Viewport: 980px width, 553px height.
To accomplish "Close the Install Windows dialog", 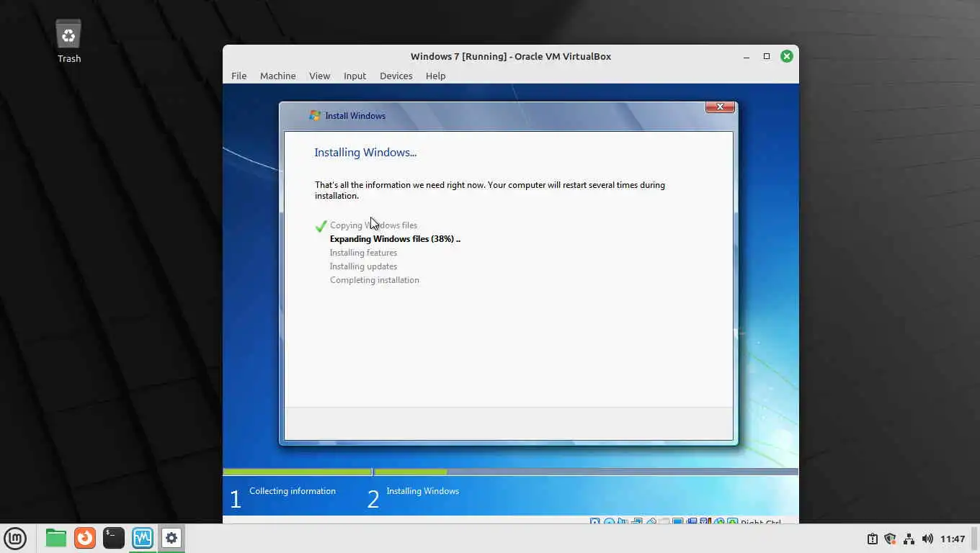I will click(720, 107).
